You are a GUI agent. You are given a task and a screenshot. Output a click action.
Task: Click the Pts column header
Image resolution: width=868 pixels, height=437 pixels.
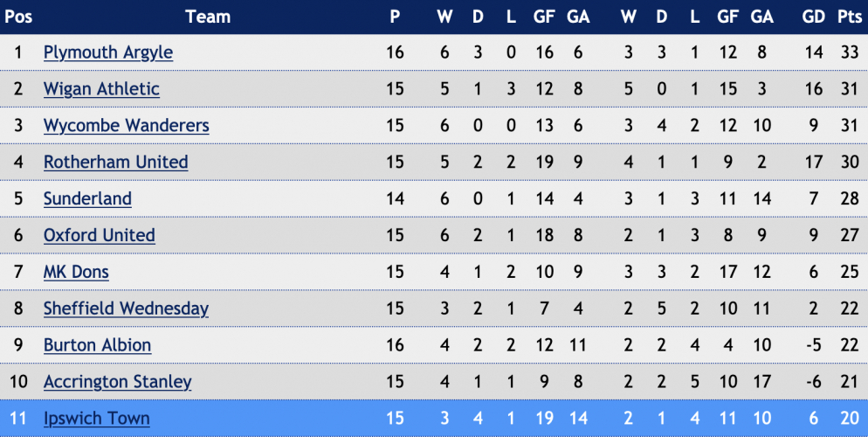pos(849,17)
